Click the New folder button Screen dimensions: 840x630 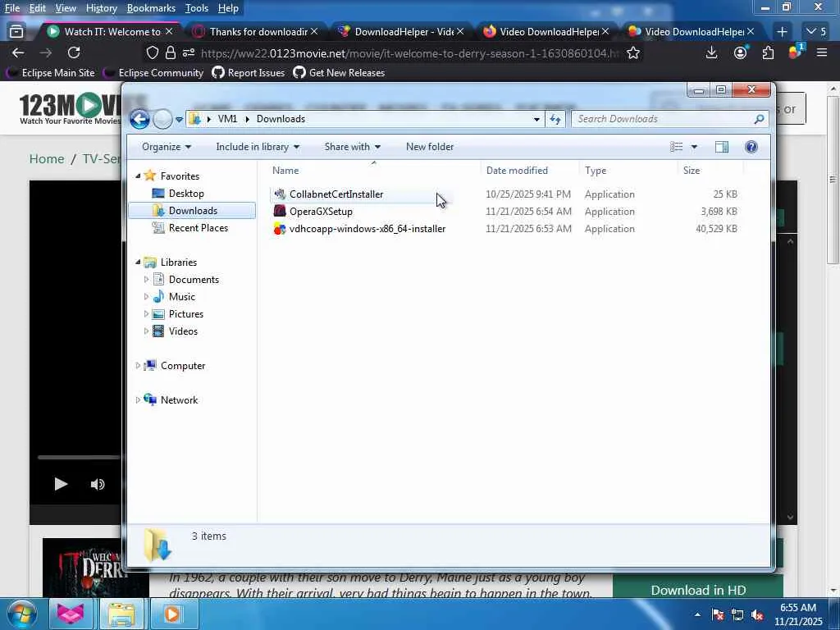coord(430,147)
